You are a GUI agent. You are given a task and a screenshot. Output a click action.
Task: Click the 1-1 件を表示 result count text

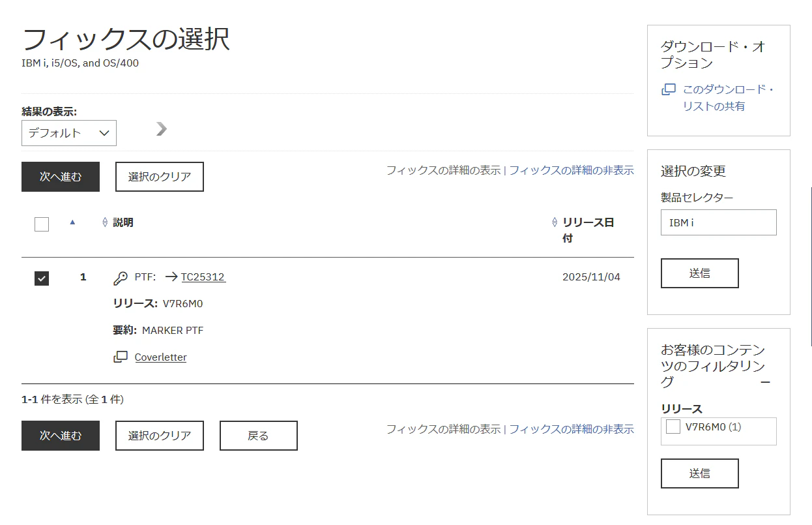(72, 399)
